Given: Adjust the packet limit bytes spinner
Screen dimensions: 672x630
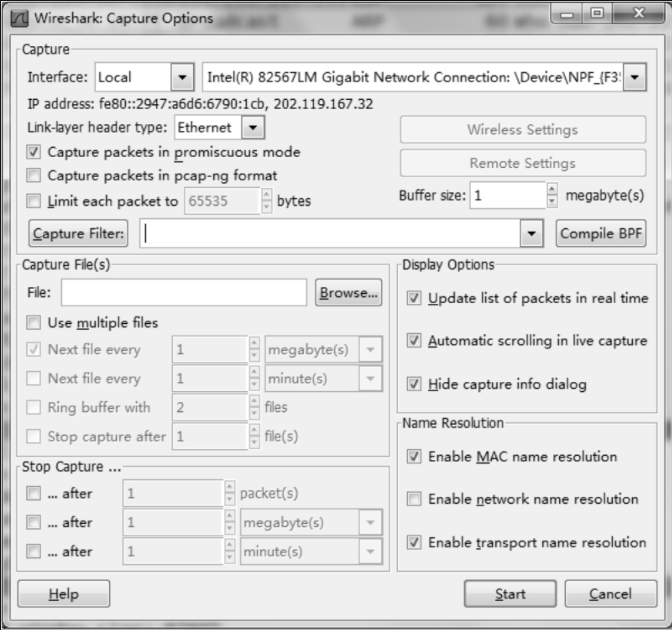Looking at the screenshot, I should tap(267, 201).
